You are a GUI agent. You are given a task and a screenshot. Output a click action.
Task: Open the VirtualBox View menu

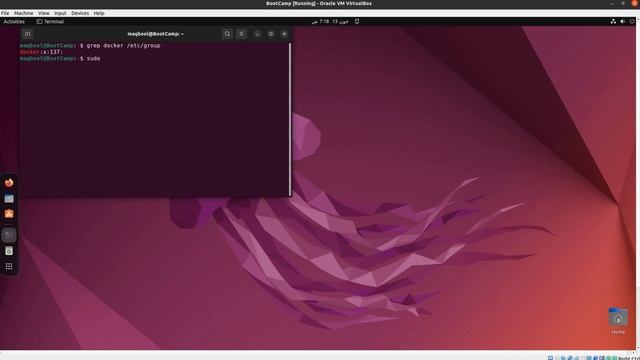44,13
